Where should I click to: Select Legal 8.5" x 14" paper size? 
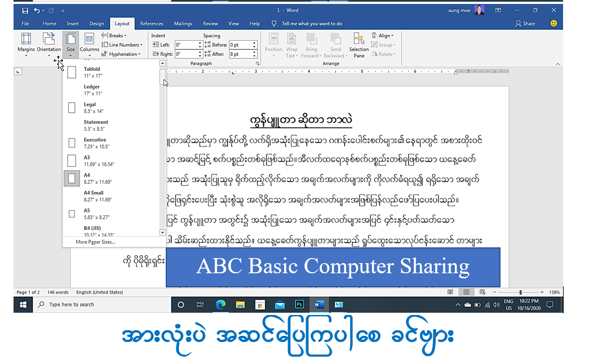click(x=111, y=108)
